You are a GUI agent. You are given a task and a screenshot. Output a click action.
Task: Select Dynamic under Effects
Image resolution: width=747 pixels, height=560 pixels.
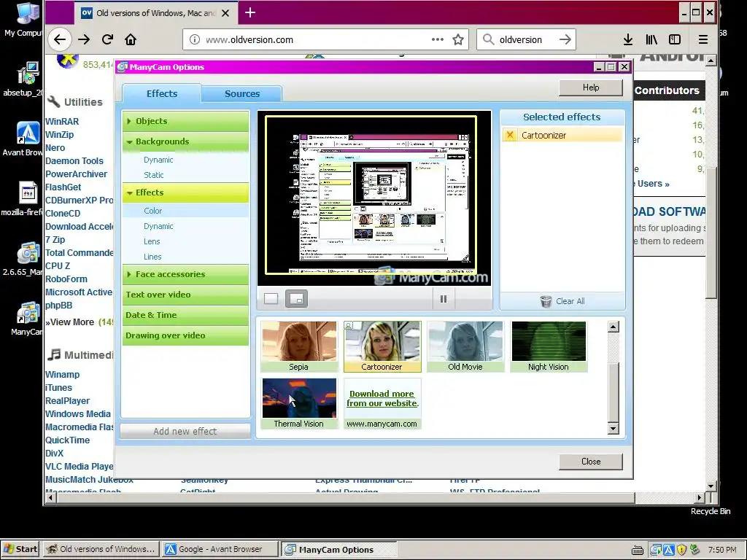[158, 226]
